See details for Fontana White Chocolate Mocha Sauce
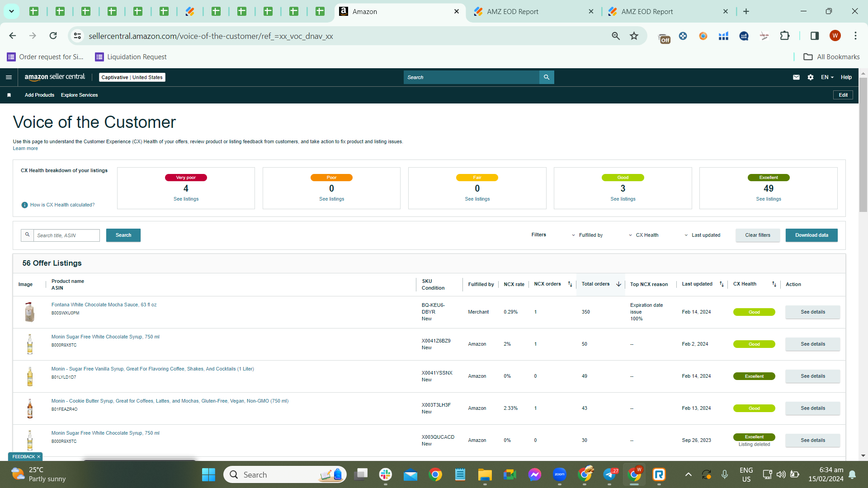The image size is (868, 488). (x=813, y=312)
